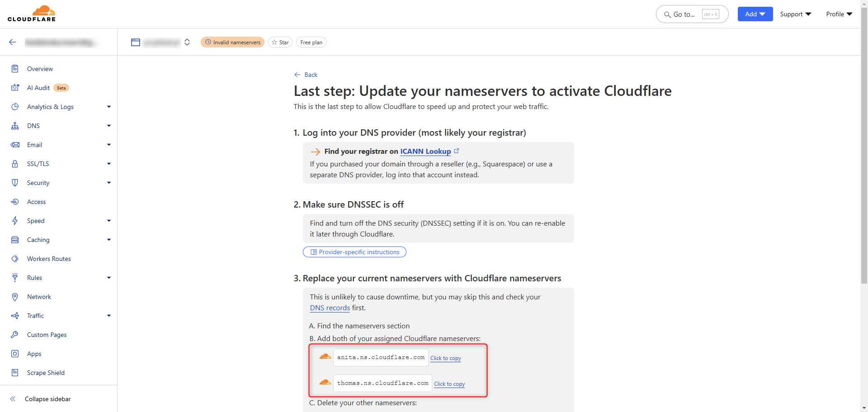Expand the Security submenu arrow
Viewport: 868px width, 412px height.
click(x=109, y=183)
